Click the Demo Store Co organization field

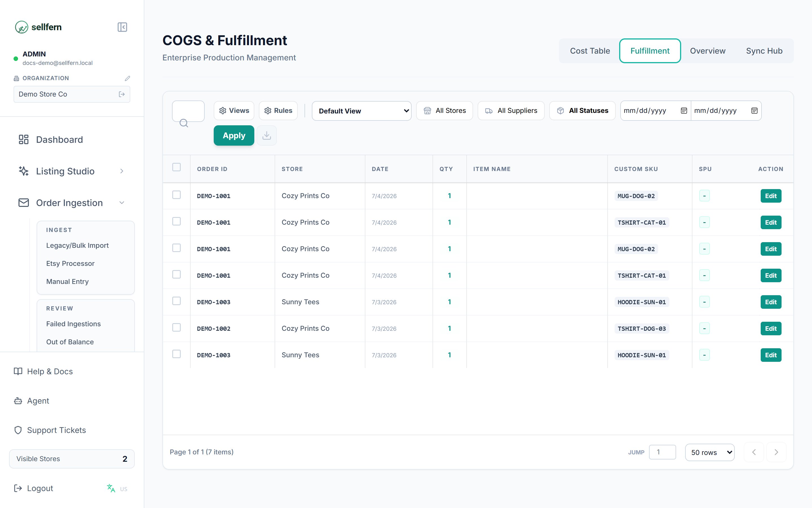[72, 95]
